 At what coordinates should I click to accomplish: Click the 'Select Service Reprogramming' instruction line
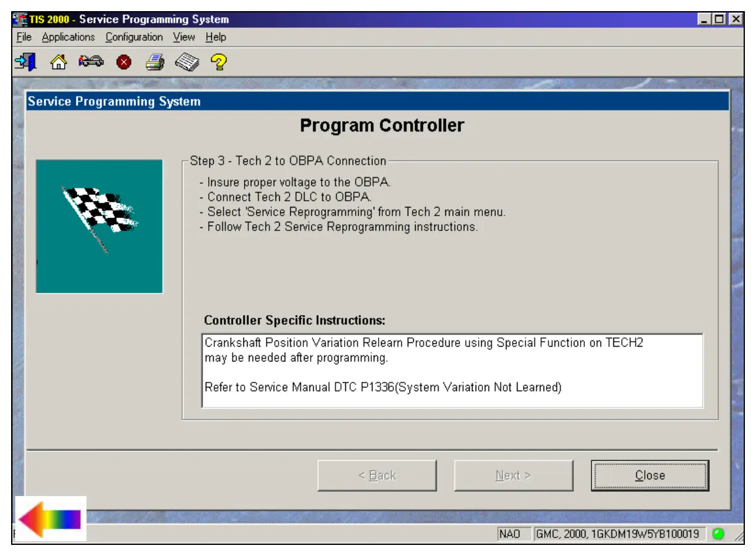coord(352,213)
